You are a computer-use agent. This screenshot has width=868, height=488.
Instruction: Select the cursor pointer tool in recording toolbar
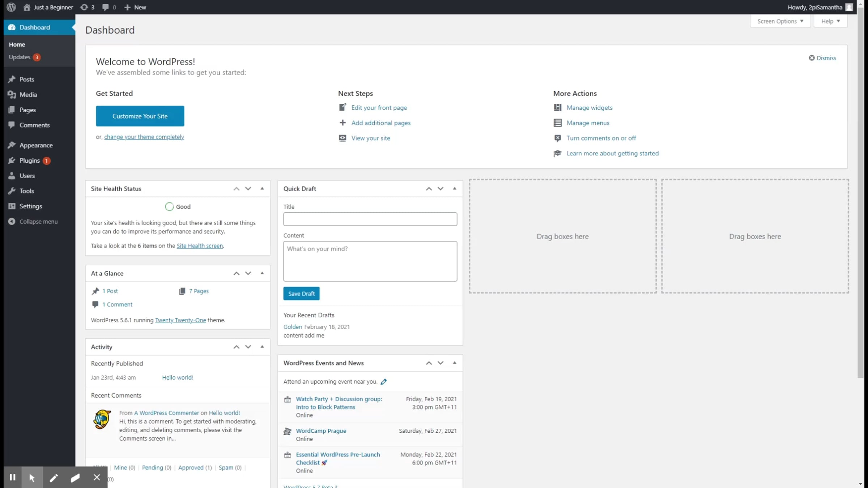pos(32,478)
